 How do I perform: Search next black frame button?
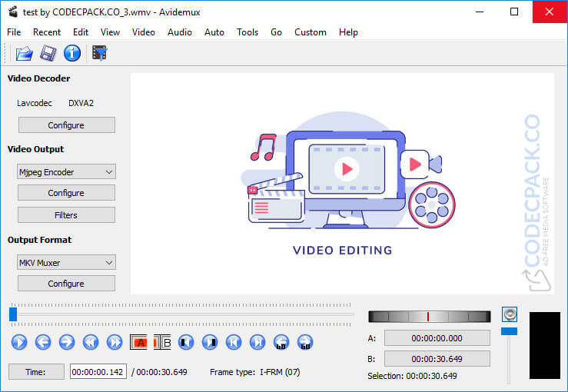pyautogui.click(x=210, y=342)
